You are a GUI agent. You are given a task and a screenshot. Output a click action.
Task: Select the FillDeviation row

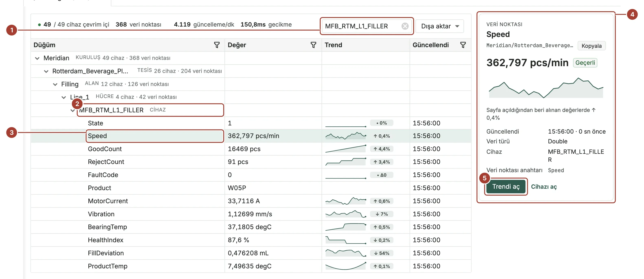(x=251, y=253)
